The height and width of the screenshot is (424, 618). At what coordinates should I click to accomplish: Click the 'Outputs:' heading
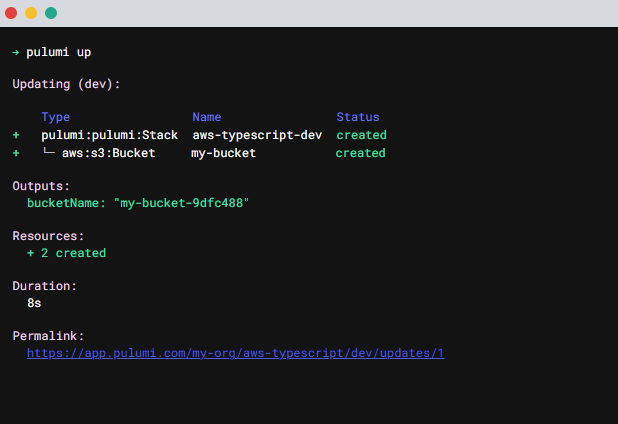pos(41,186)
